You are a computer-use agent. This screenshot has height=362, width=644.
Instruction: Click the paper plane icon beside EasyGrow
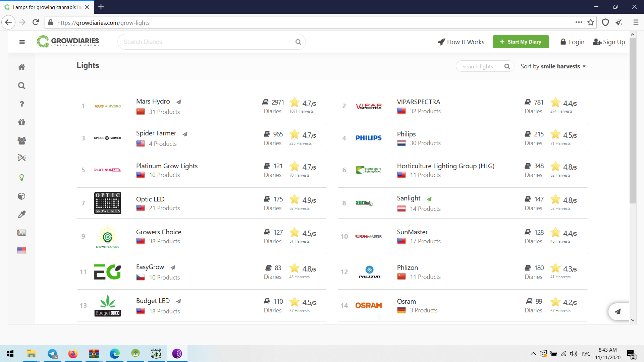click(173, 267)
